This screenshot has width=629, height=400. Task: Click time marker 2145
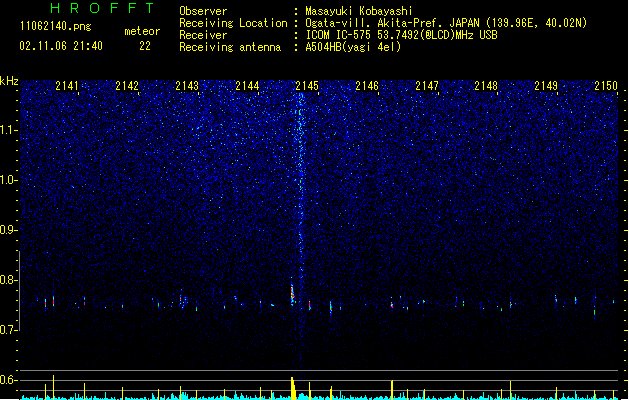307,85
